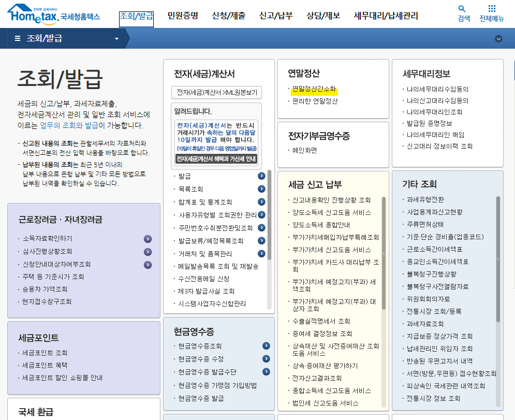Click the 전자(세금)계산서 XML원본보기 button
The width and height of the screenshot is (515, 420).
click(216, 93)
